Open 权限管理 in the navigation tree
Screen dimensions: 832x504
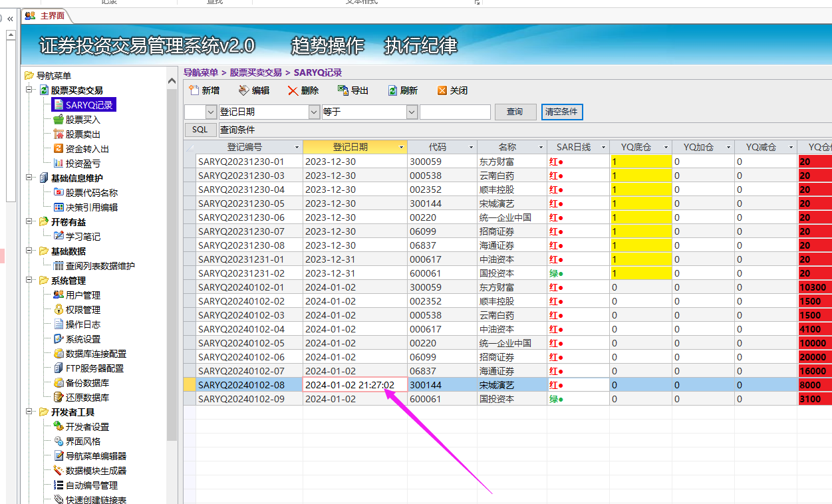click(x=82, y=310)
